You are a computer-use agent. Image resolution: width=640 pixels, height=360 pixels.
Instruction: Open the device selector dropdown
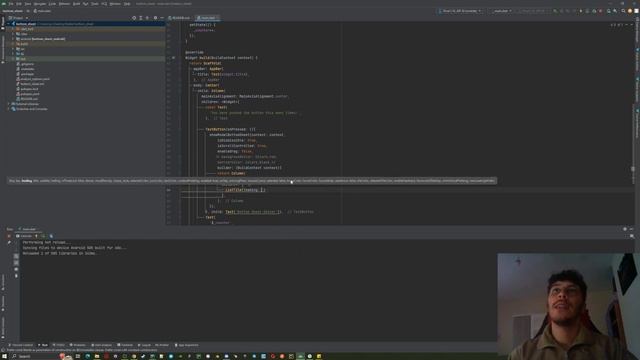460,11
